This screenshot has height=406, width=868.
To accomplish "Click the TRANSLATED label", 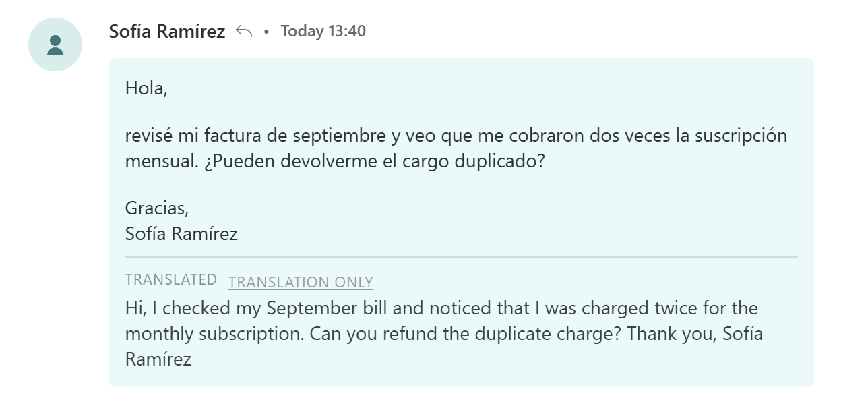I will [x=171, y=279].
